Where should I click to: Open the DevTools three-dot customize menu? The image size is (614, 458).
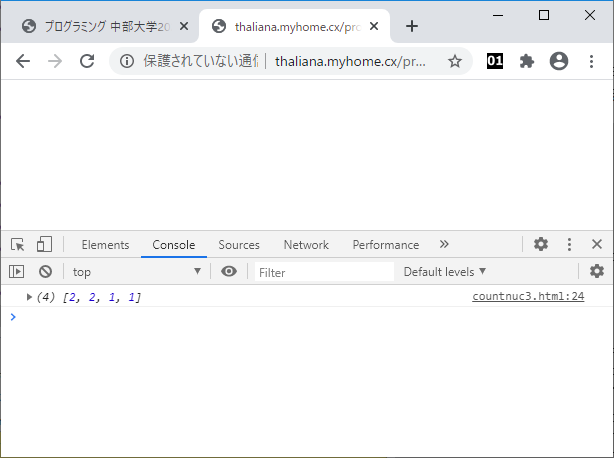point(569,245)
